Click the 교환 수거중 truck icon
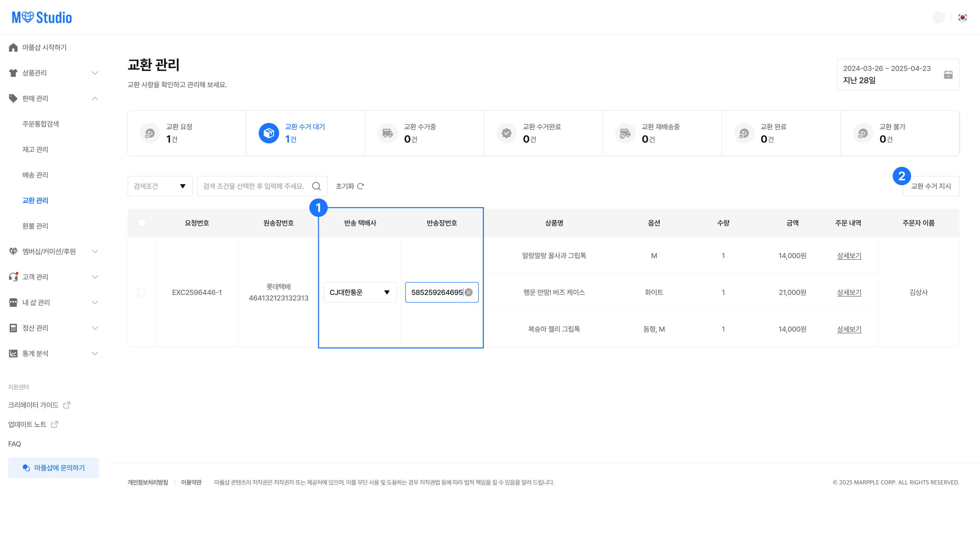 point(387,133)
